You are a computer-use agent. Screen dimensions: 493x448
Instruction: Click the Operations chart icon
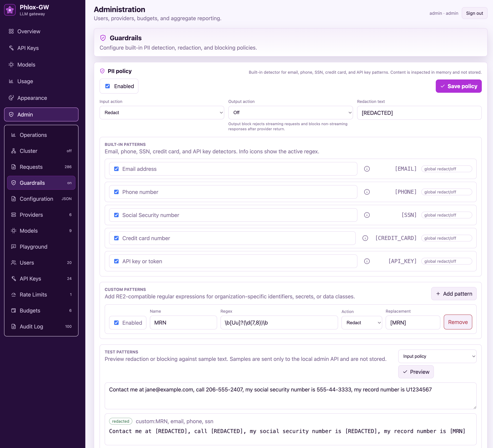click(14, 135)
